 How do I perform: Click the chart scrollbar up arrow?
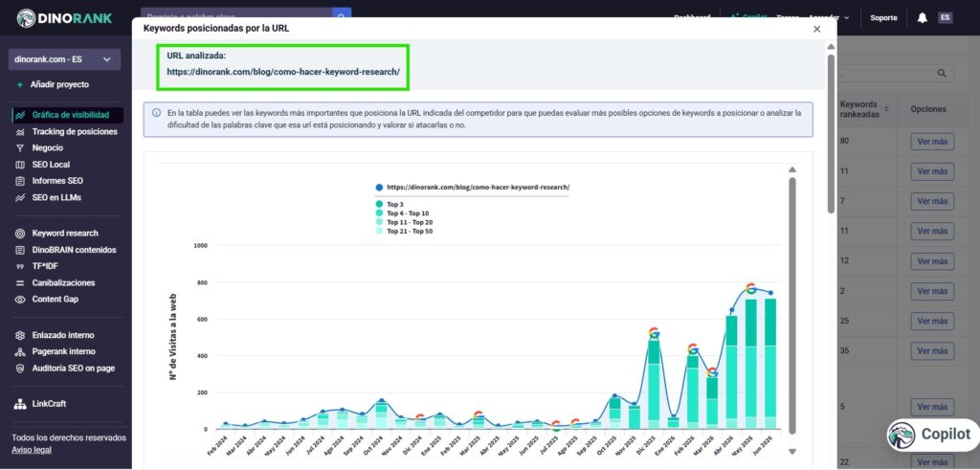[792, 169]
